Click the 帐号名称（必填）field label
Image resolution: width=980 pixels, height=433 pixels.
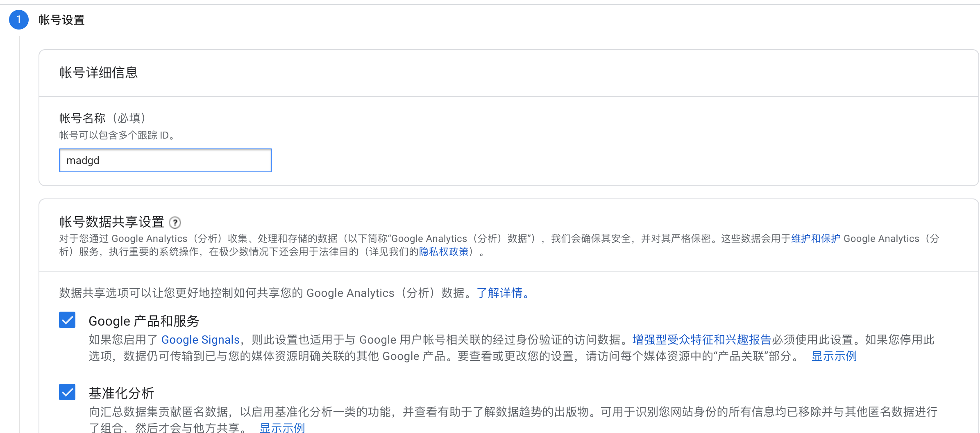click(103, 118)
